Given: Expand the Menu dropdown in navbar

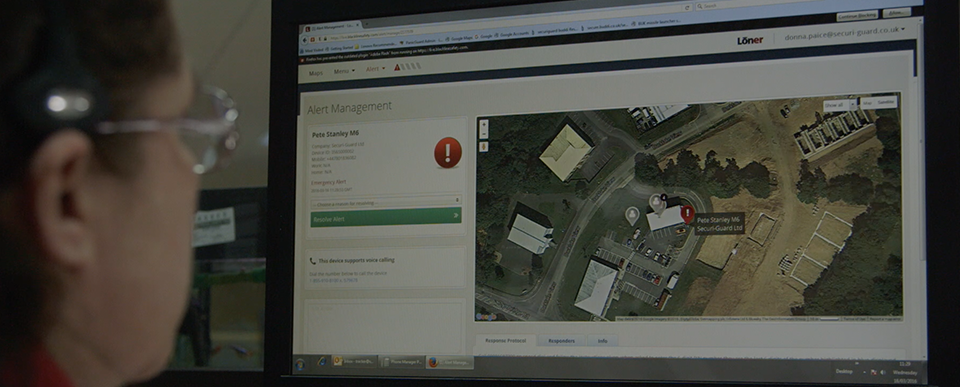Looking at the screenshot, I should point(344,72).
